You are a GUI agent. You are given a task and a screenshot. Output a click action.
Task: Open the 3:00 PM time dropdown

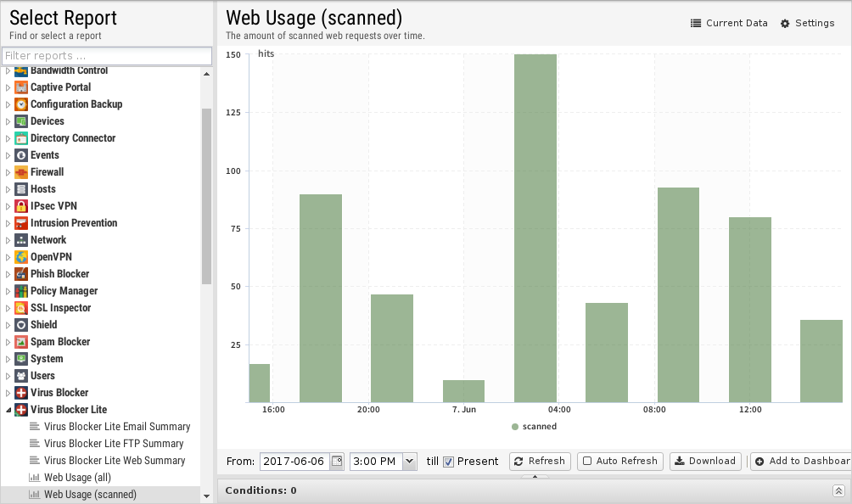pos(410,462)
